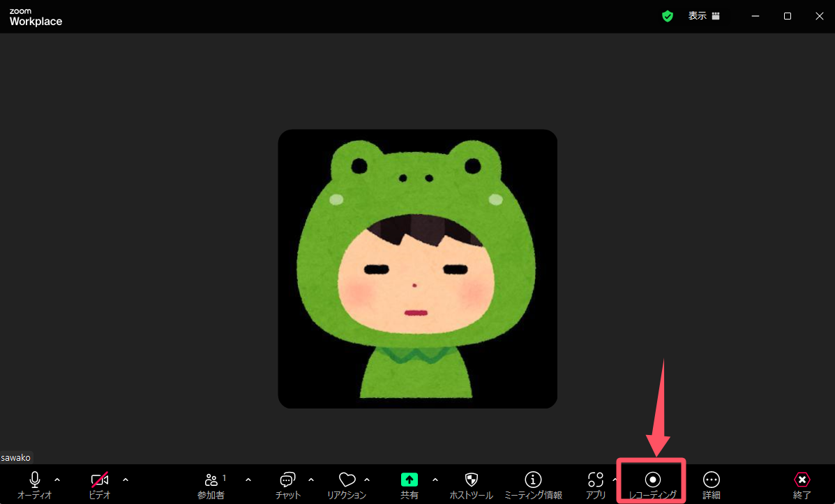Screen dimensions: 835x504
Task: Expand chat options arrow beside チャット
Action: pyautogui.click(x=311, y=480)
